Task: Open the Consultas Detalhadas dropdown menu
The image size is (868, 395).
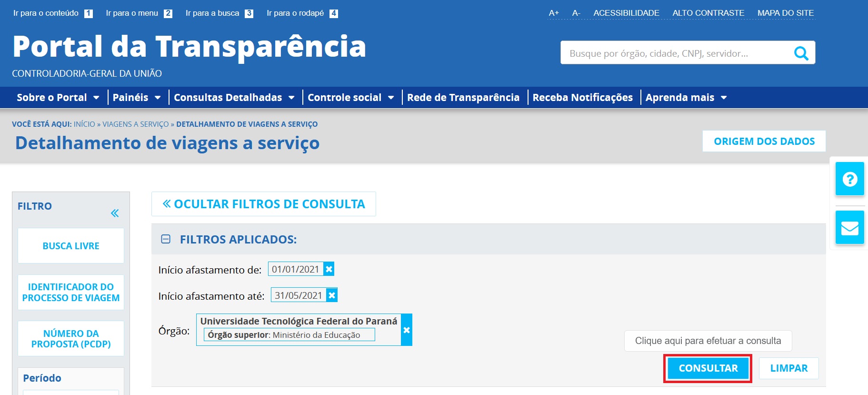Action: (234, 98)
